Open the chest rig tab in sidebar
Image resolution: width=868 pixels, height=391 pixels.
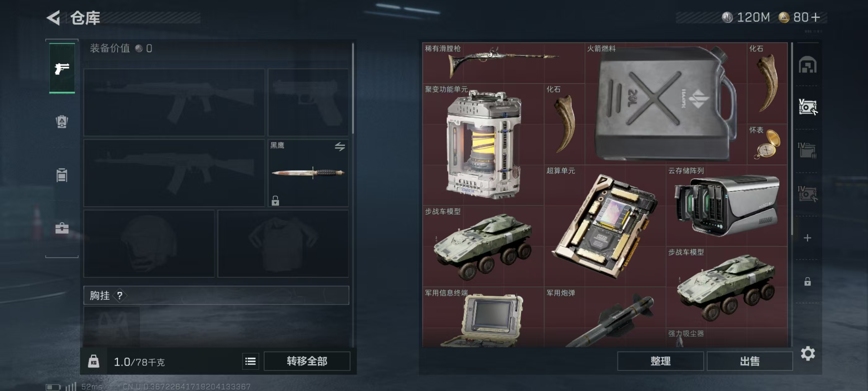[62, 175]
